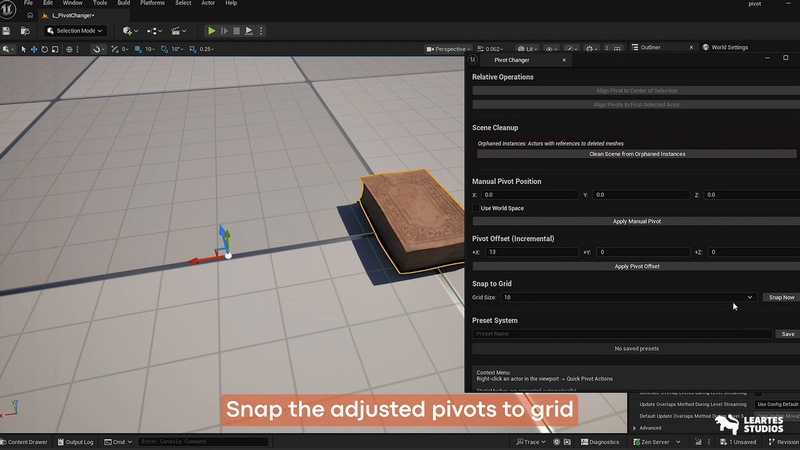Click the add content (cube plus) icon
Image resolution: width=800 pixels, height=450 pixels.
129,31
